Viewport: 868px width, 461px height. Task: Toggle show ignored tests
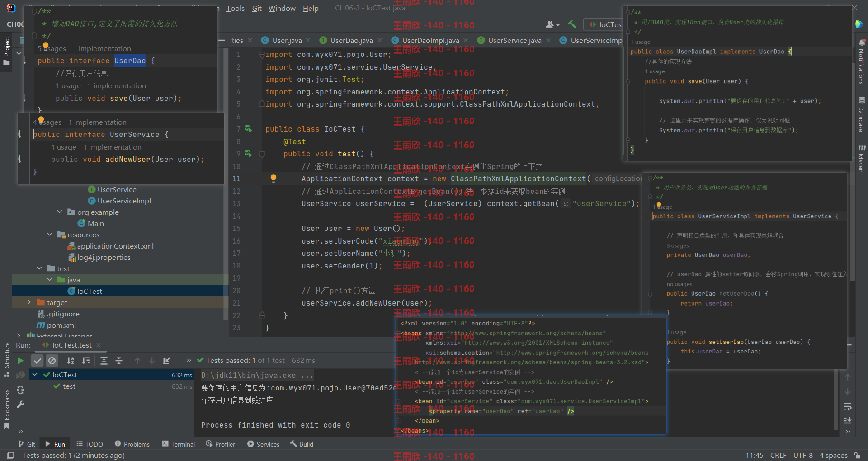pos(52,361)
